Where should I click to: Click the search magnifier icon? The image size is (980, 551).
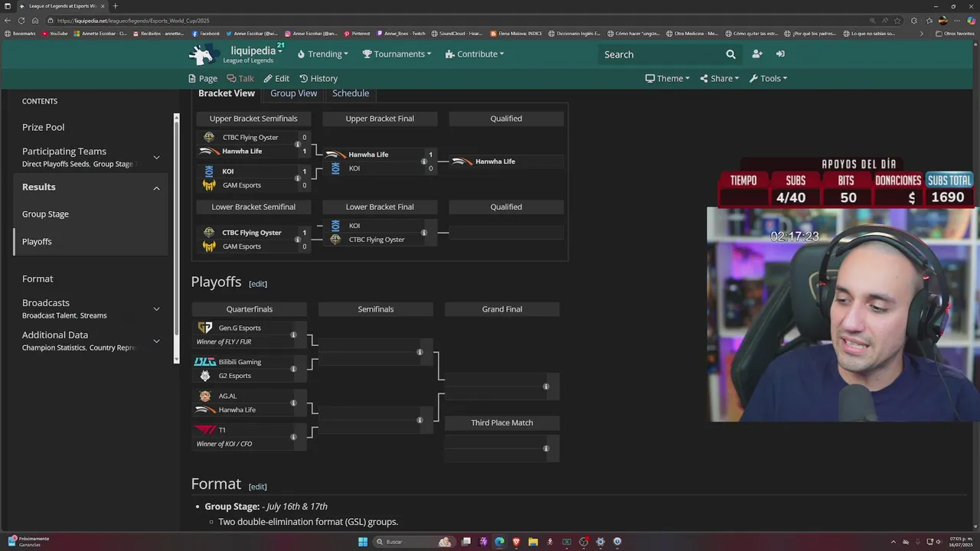pyautogui.click(x=730, y=54)
